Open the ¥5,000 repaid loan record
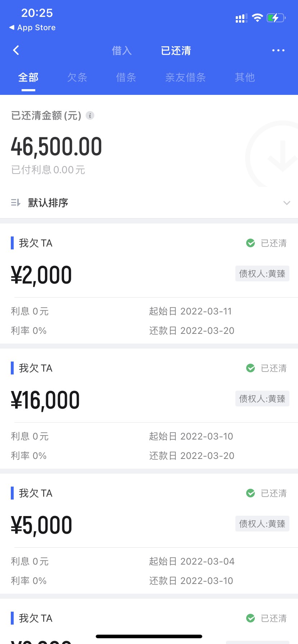Image resolution: width=298 pixels, height=644 pixels. [149, 534]
